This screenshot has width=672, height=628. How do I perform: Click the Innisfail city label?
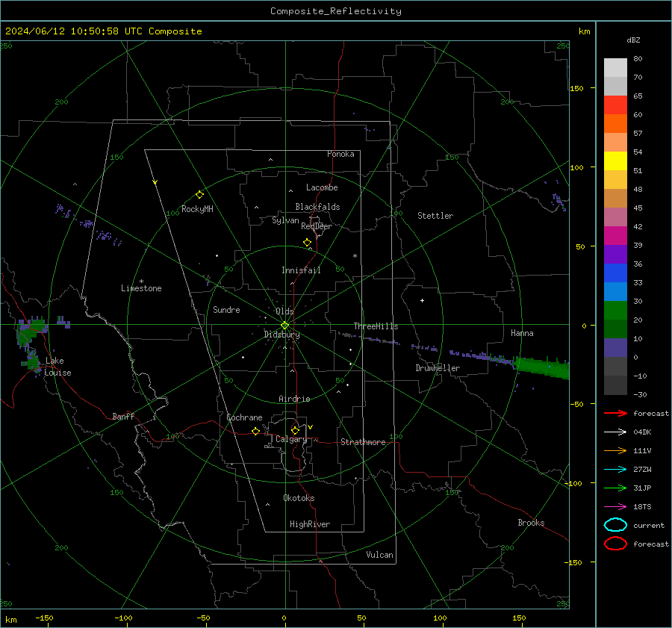[301, 270]
